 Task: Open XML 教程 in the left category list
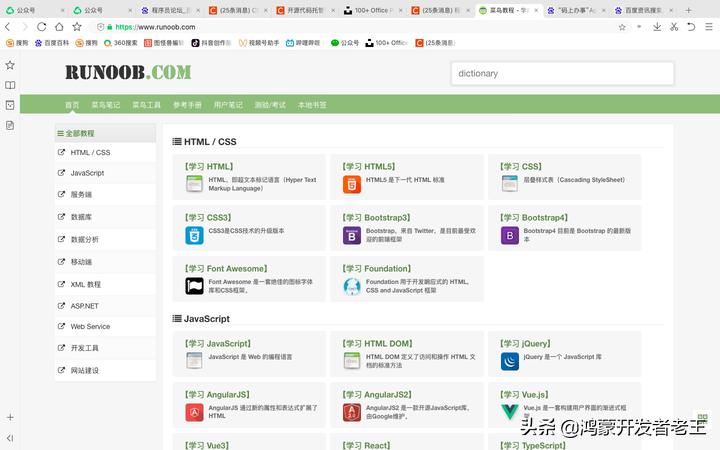click(x=105, y=284)
